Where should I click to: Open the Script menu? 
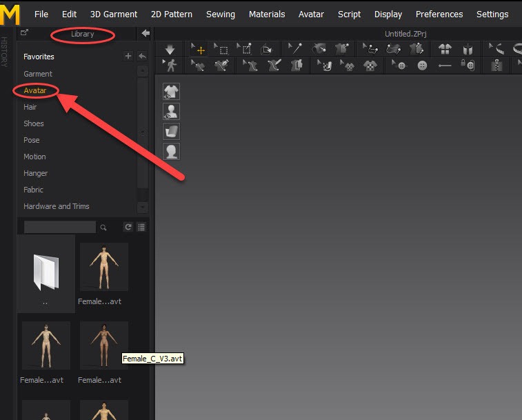point(349,14)
